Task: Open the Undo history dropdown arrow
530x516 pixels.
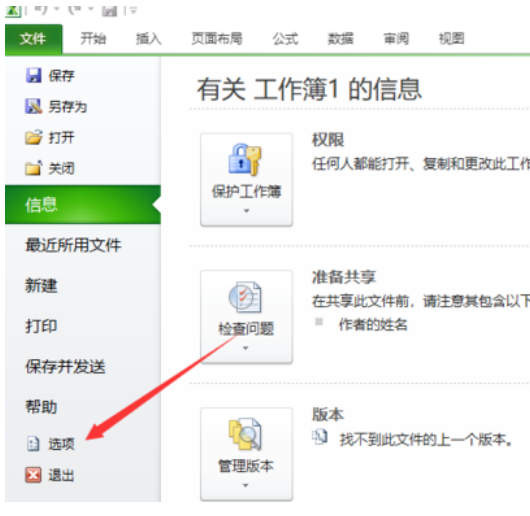Action: point(56,9)
